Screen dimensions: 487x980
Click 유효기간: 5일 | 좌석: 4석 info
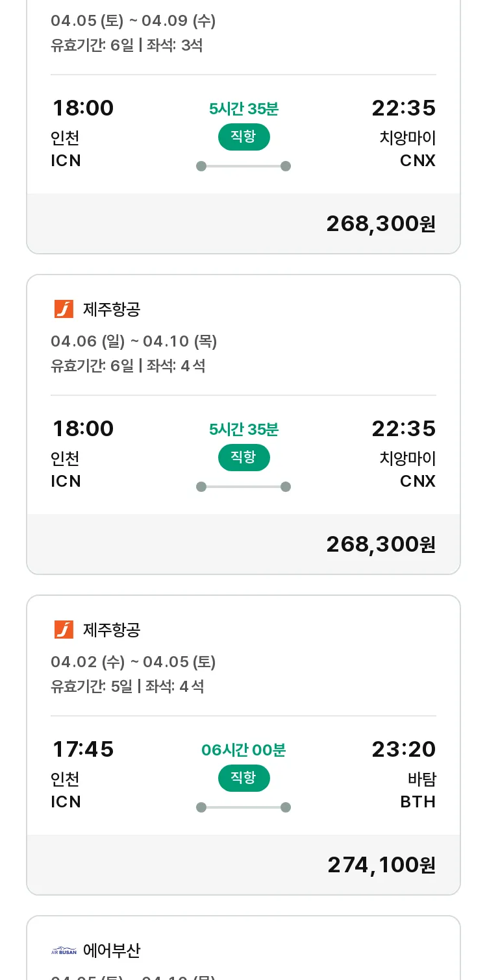pos(128,686)
